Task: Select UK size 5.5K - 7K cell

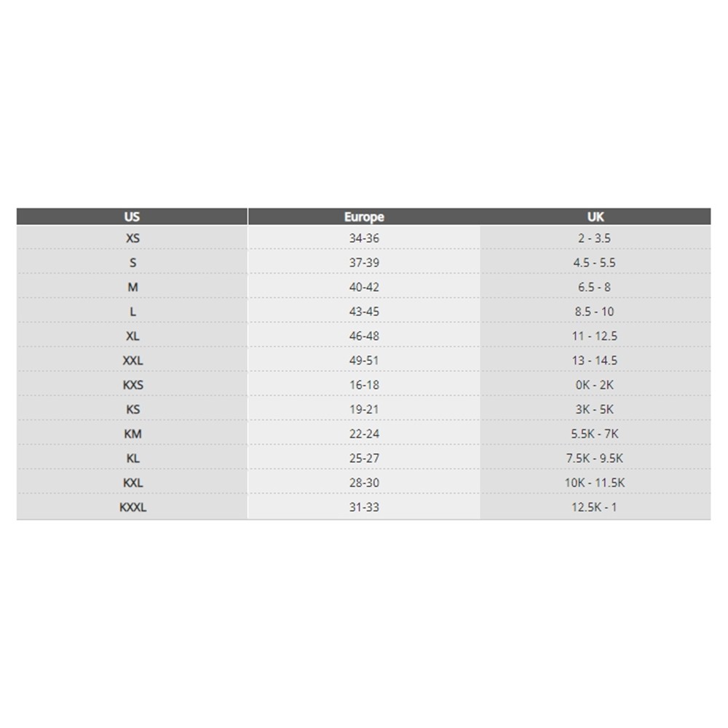Action: pos(595,434)
